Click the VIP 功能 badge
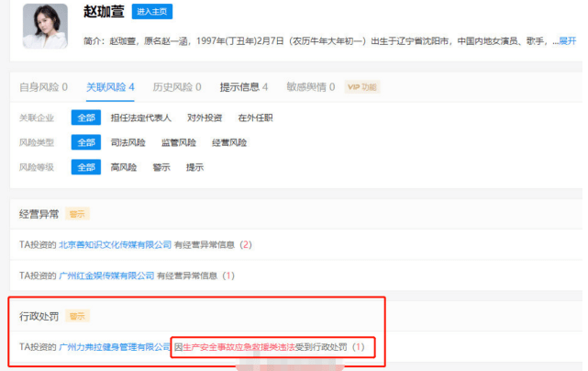This screenshot has width=588, height=371. click(362, 87)
